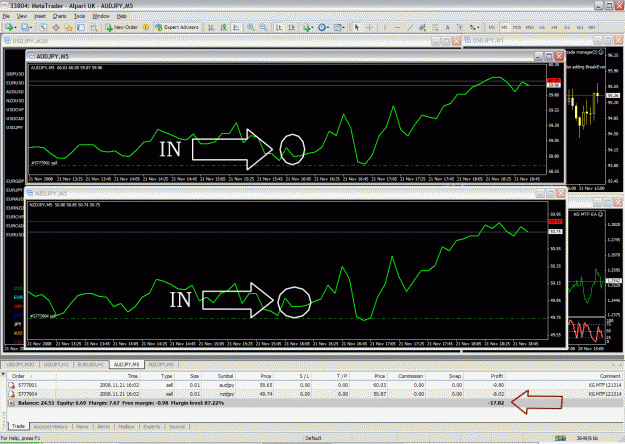
Task: Select the Horizontal Line tool
Action: 397,27
